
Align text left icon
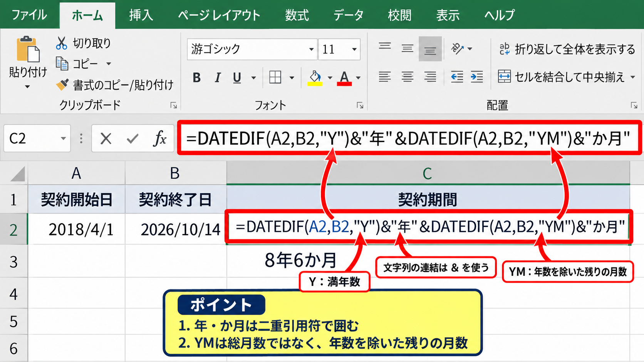(384, 77)
